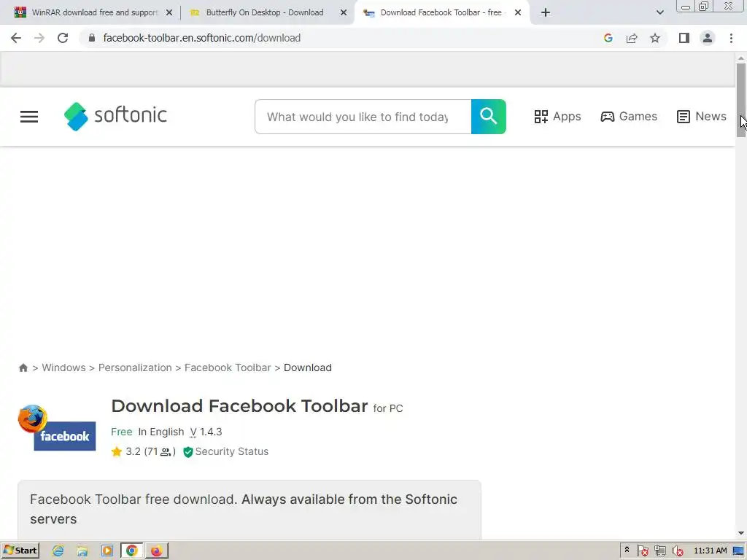Click the Start button
The image size is (747, 560).
pyautogui.click(x=20, y=551)
